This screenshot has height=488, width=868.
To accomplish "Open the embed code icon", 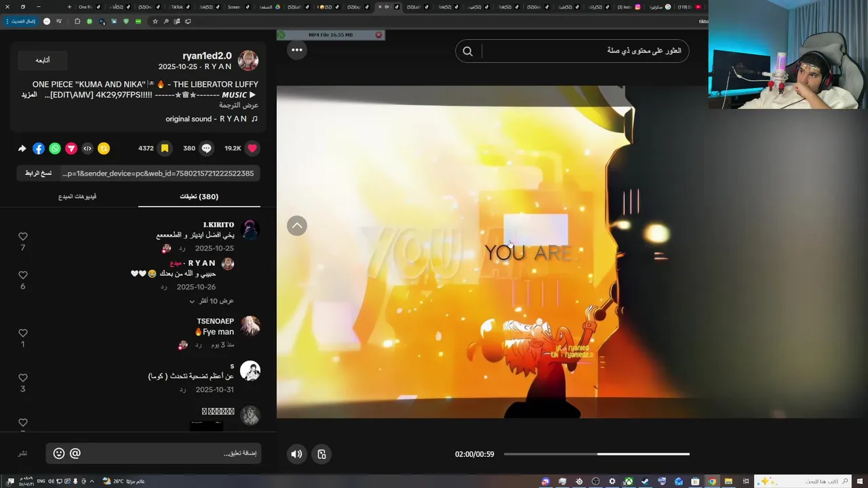I will 87,148.
